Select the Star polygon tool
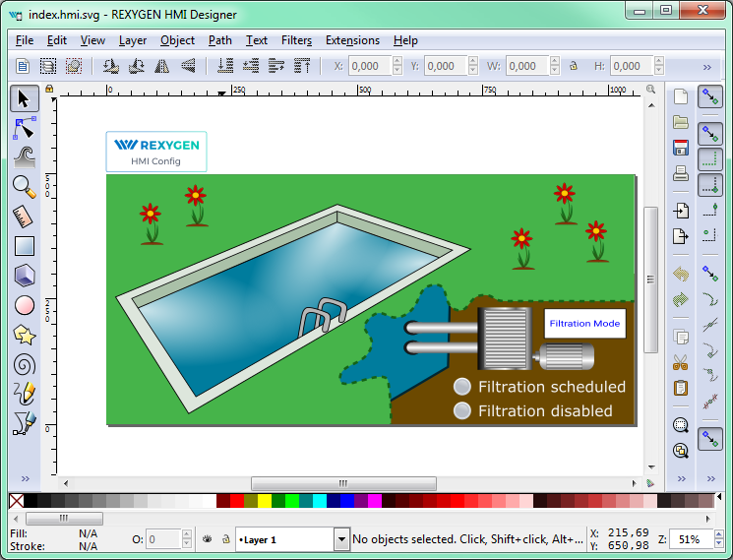This screenshot has width=733, height=560. coord(25,335)
